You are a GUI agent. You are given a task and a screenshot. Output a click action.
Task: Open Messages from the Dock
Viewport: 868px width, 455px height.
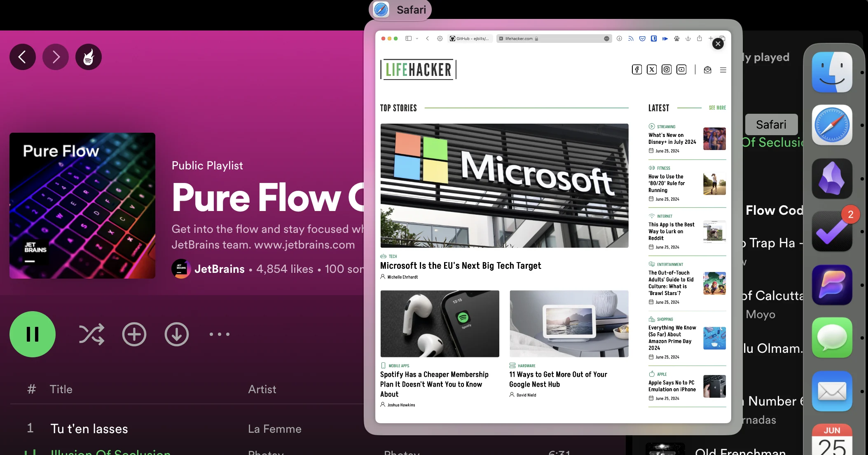832,338
